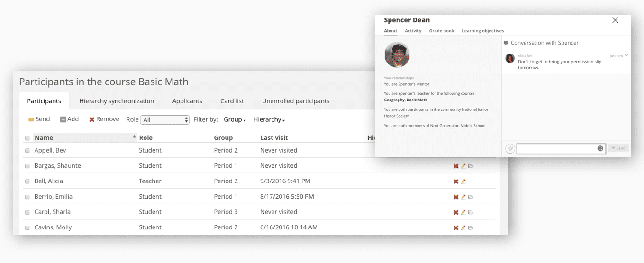
Task: Check the box for Bell, Alicia
Action: [27, 181]
